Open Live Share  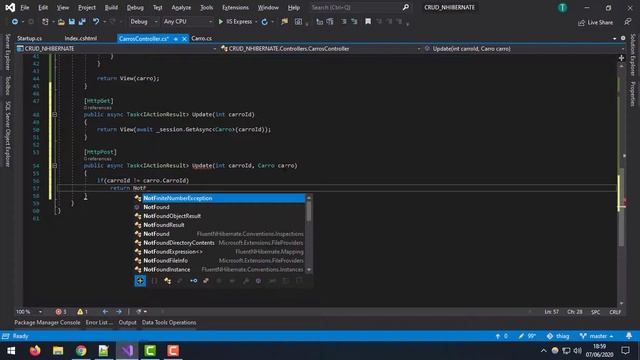tap(596, 22)
